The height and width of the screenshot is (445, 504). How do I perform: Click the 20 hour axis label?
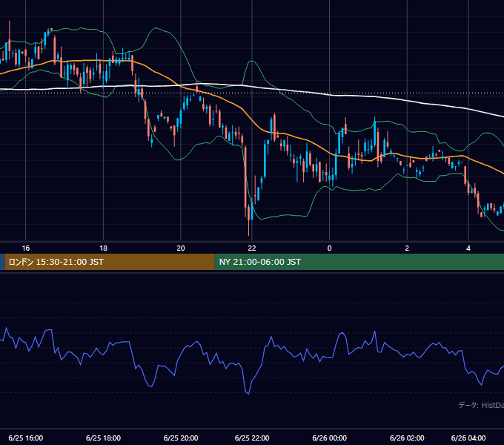(181, 248)
